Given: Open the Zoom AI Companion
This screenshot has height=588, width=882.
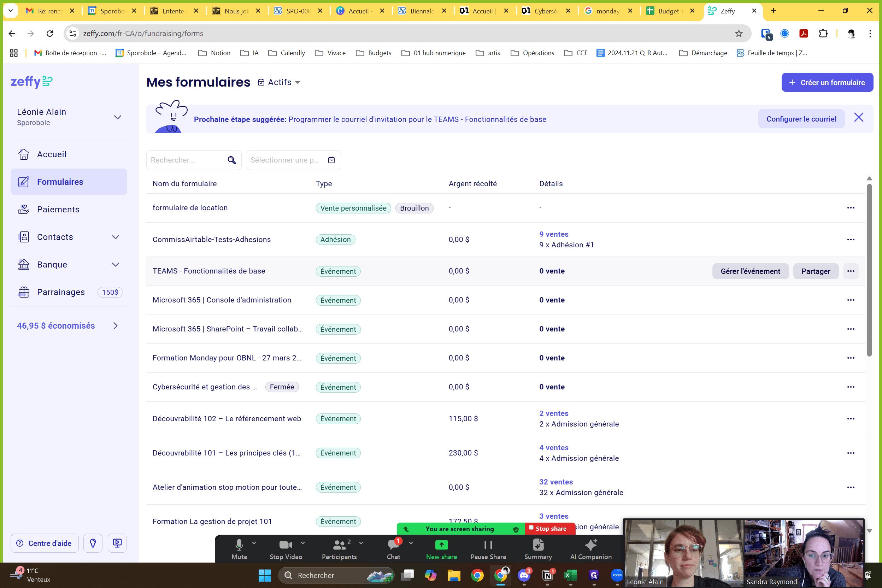Looking at the screenshot, I should pos(590,549).
